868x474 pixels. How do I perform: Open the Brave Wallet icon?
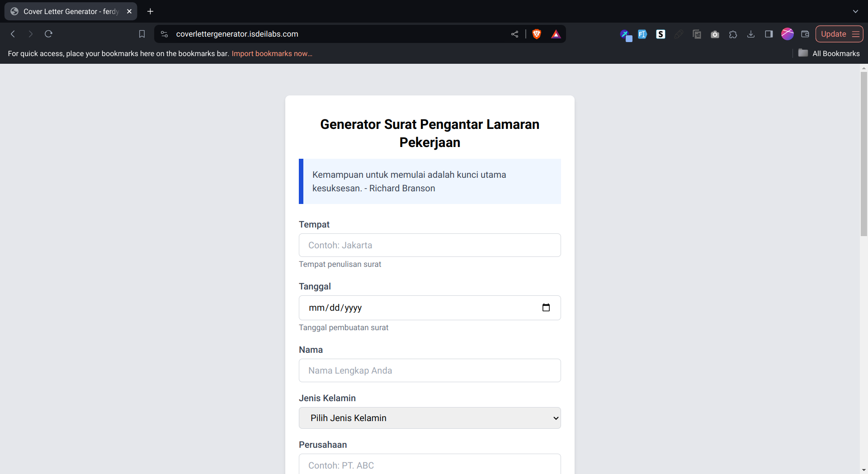pyautogui.click(x=805, y=34)
